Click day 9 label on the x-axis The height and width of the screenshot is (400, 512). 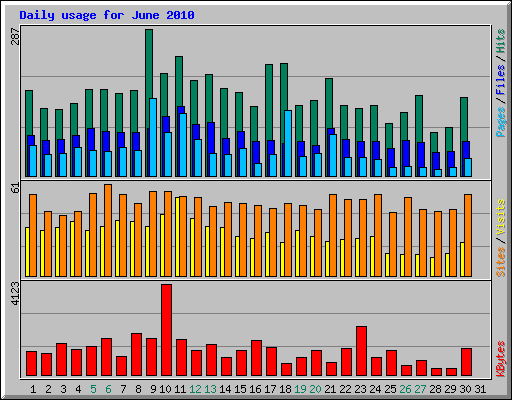153,389
